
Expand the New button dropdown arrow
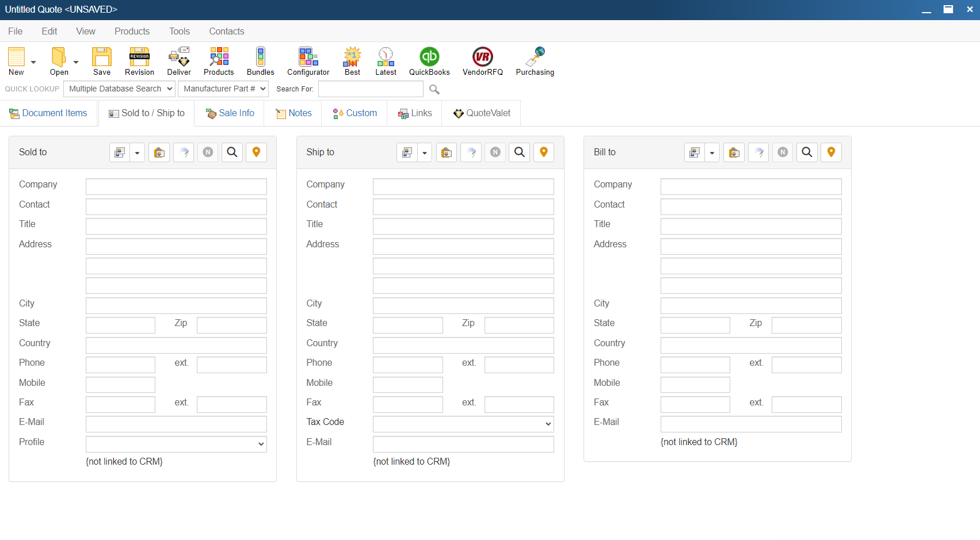(x=33, y=62)
